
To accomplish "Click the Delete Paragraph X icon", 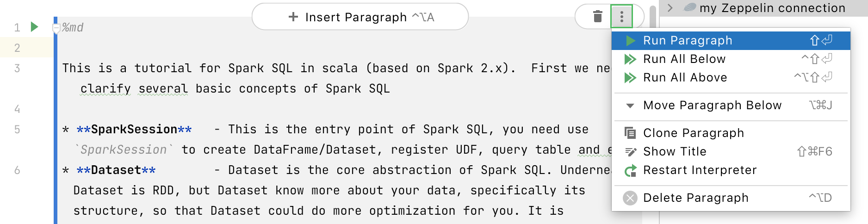I will [630, 198].
